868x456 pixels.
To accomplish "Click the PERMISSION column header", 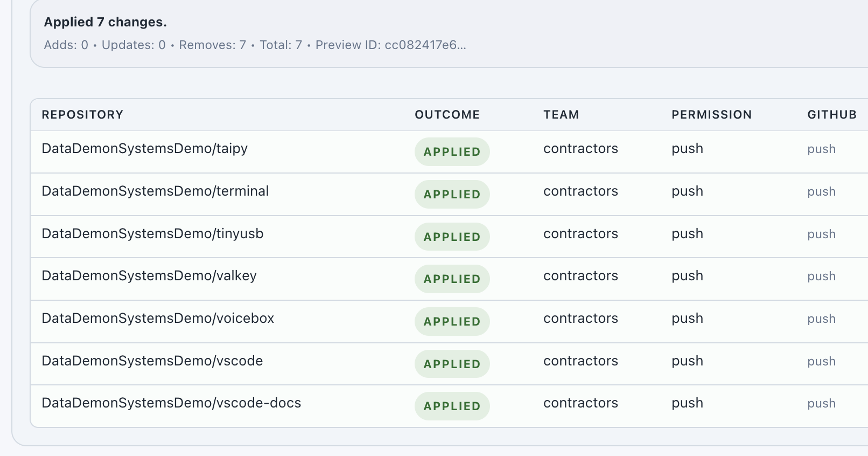I will click(x=711, y=115).
